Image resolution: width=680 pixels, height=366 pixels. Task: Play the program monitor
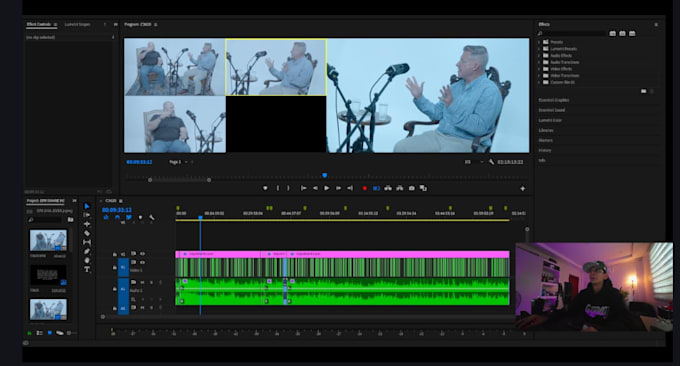tap(327, 188)
